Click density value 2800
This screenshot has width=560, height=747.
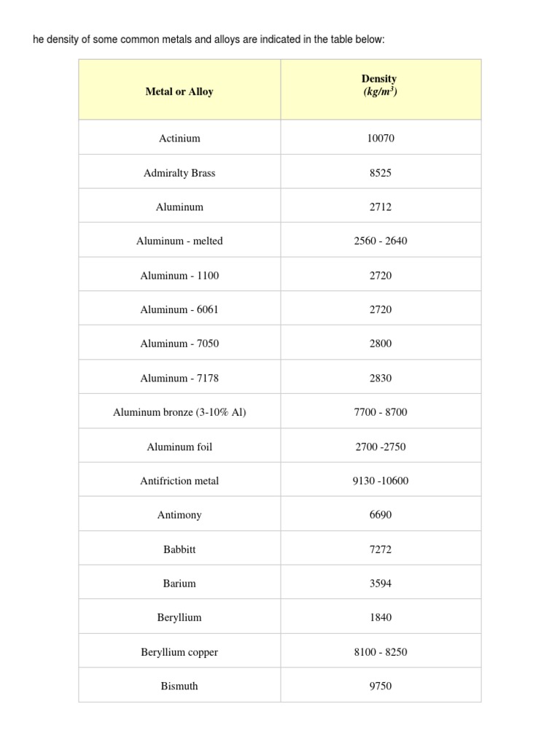coord(380,344)
